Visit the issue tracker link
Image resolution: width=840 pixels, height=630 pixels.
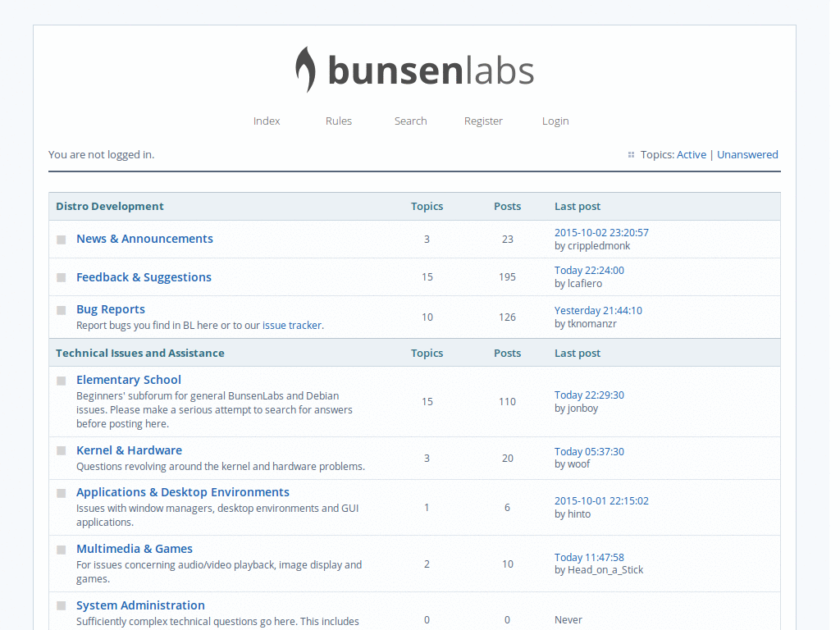tap(292, 325)
